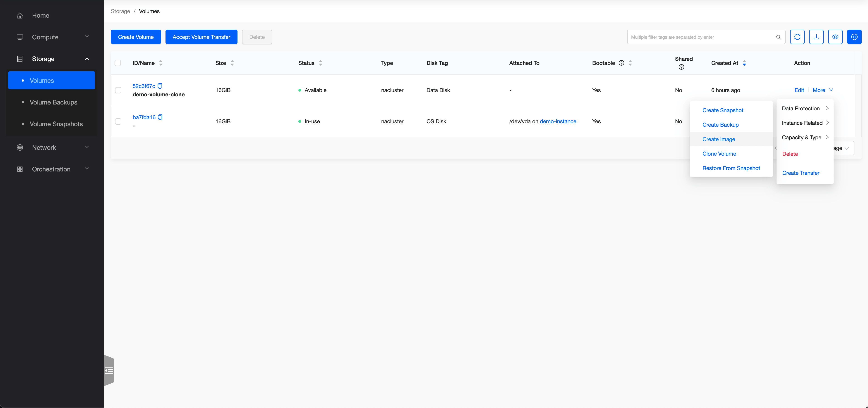Check the select-all header checkbox
Image resolution: width=868 pixels, height=408 pixels.
[x=118, y=63]
